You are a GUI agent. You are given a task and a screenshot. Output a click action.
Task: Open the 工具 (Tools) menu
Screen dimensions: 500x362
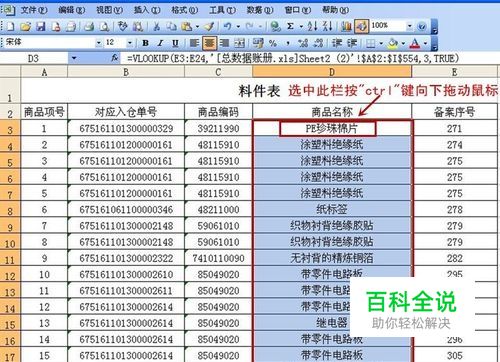(222, 10)
